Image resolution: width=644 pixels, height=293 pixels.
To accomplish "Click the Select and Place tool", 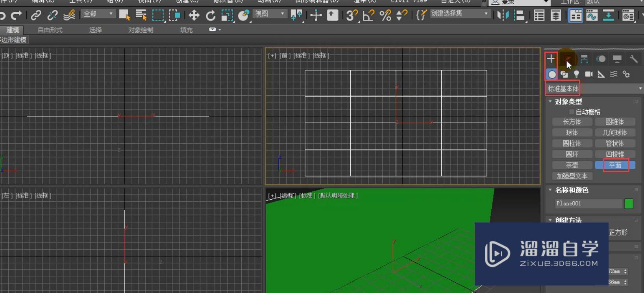I will point(244,15).
